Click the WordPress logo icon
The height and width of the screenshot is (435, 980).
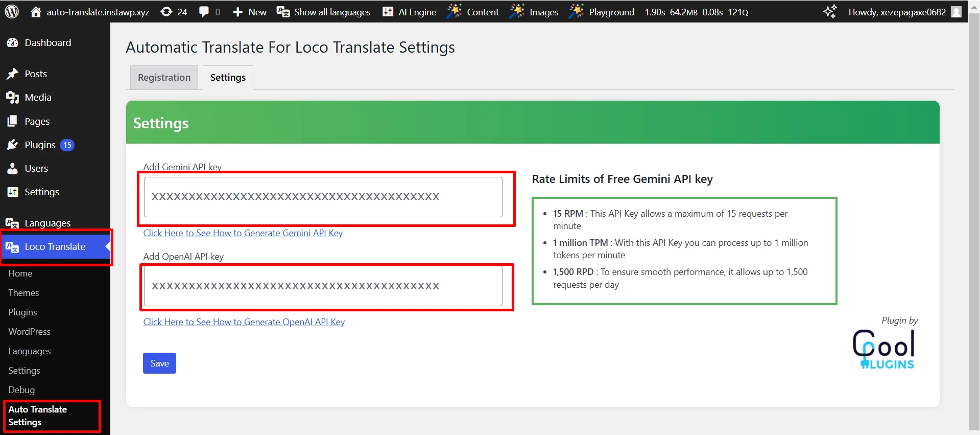[12, 12]
